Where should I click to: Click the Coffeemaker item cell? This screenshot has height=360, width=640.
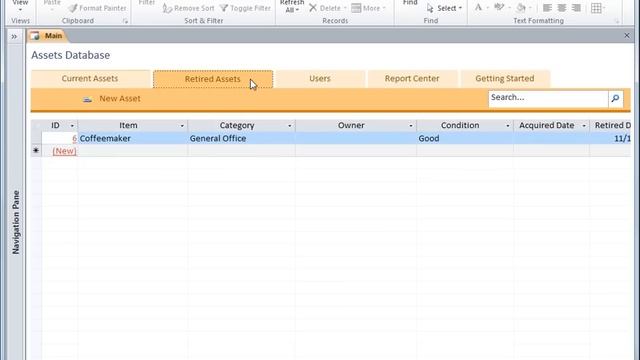click(133, 138)
